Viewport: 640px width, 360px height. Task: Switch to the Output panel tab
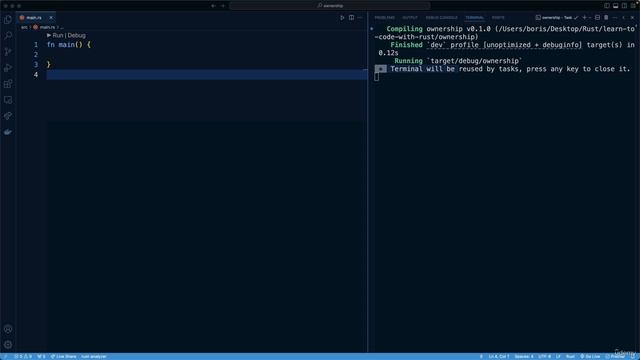pyautogui.click(x=410, y=18)
